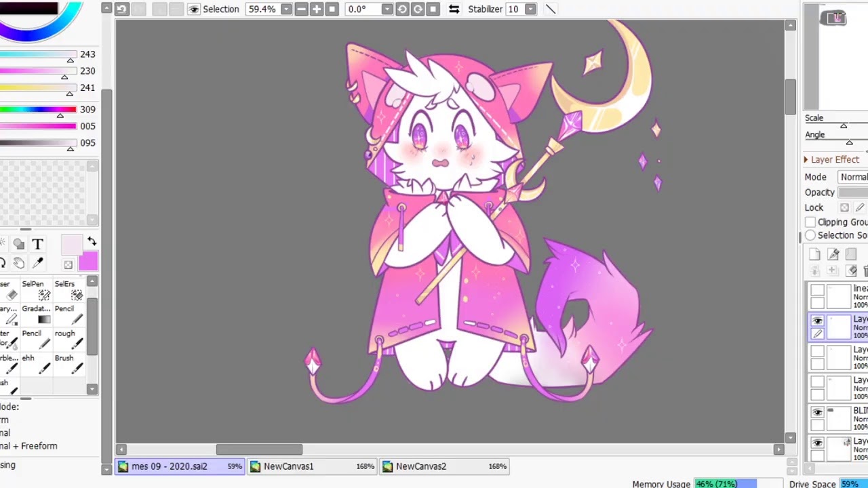The image size is (868, 488).
Task: Select the Pencil tool left of rough
Action: pyautogui.click(x=37, y=340)
